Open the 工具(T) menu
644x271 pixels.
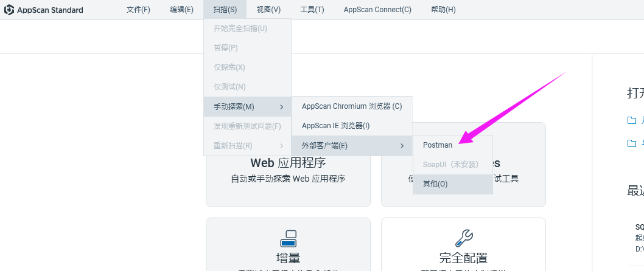click(312, 10)
